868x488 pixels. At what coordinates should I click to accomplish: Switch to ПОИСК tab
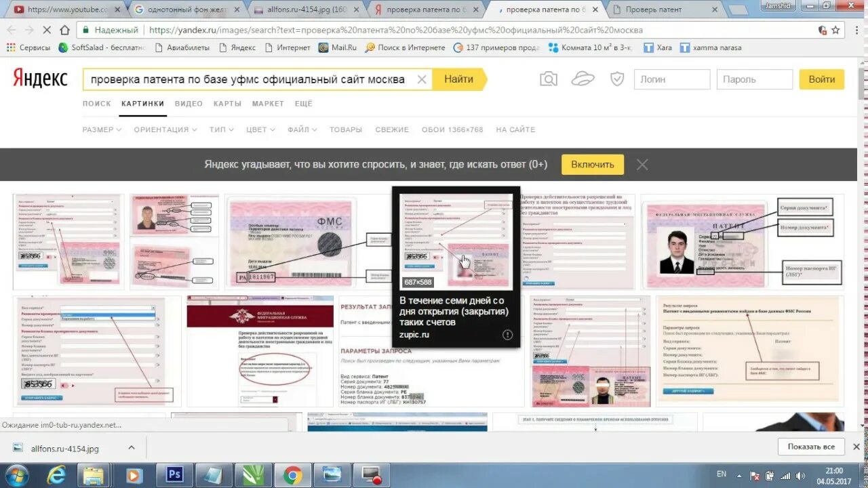click(96, 104)
